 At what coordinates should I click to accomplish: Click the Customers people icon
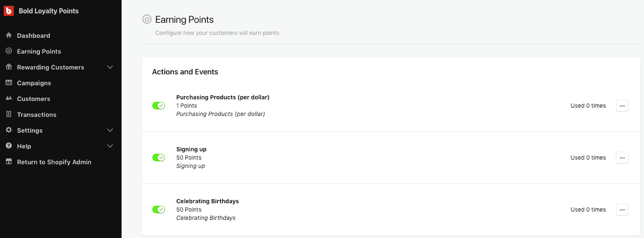[9, 99]
